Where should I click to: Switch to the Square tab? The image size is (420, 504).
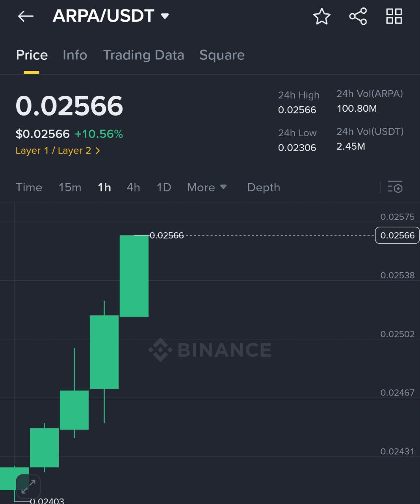point(222,55)
